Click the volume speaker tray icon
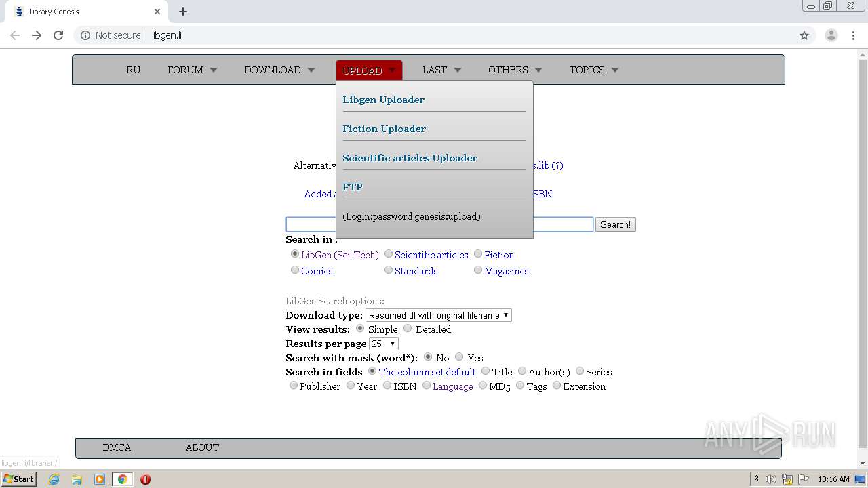This screenshot has width=868, height=488. [771, 479]
